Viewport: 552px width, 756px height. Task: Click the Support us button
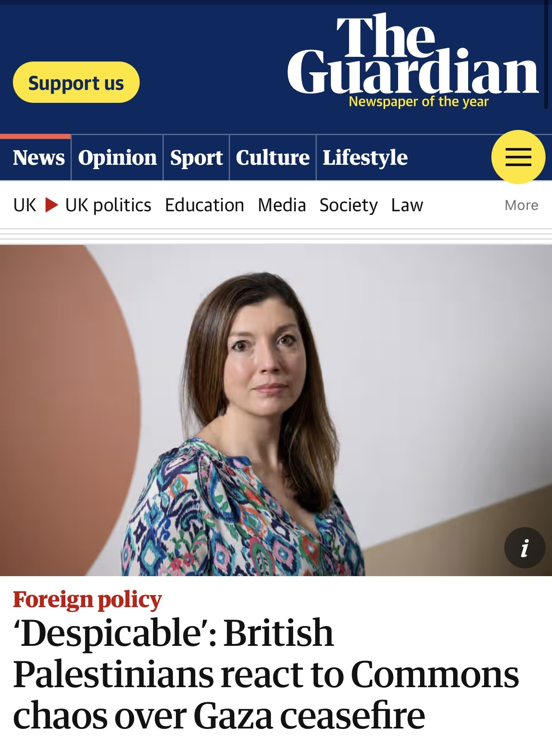pyautogui.click(x=76, y=82)
